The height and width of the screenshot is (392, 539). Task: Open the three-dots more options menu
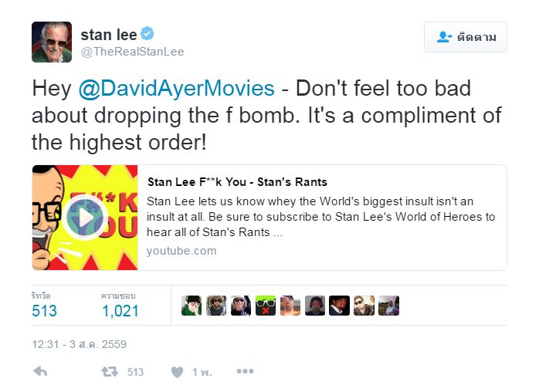pyautogui.click(x=245, y=371)
